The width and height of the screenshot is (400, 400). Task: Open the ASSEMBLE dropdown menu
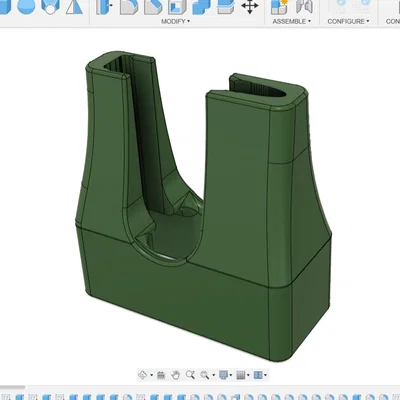(x=292, y=21)
